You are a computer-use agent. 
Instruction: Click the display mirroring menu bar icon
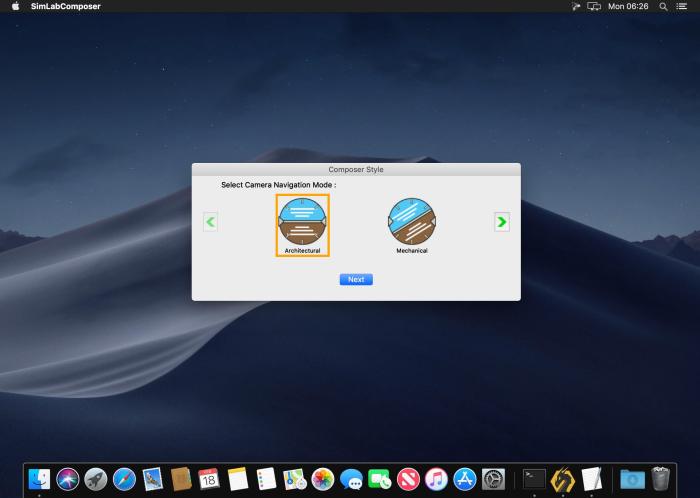coord(594,6)
